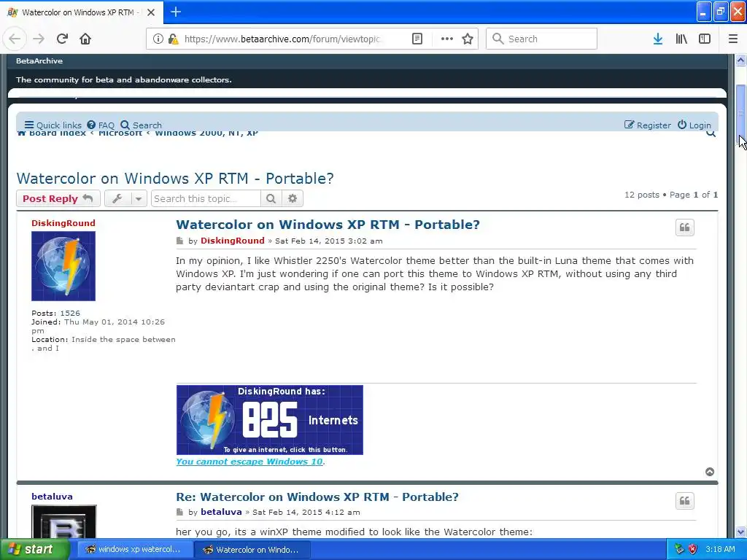Switch to 'Watercolor on Windo...' taskbar window
The width and height of the screenshot is (747, 560).
point(252,550)
